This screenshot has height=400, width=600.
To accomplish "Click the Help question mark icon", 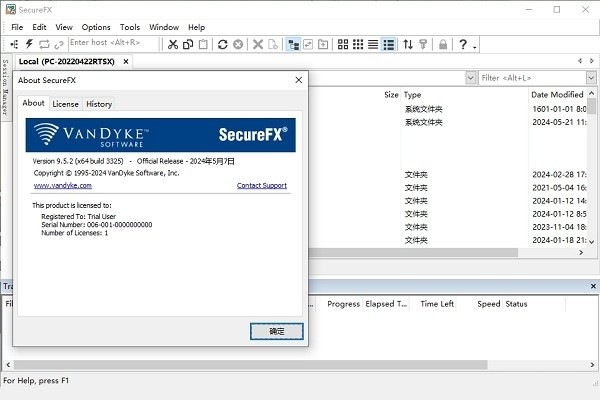I will click(x=462, y=44).
